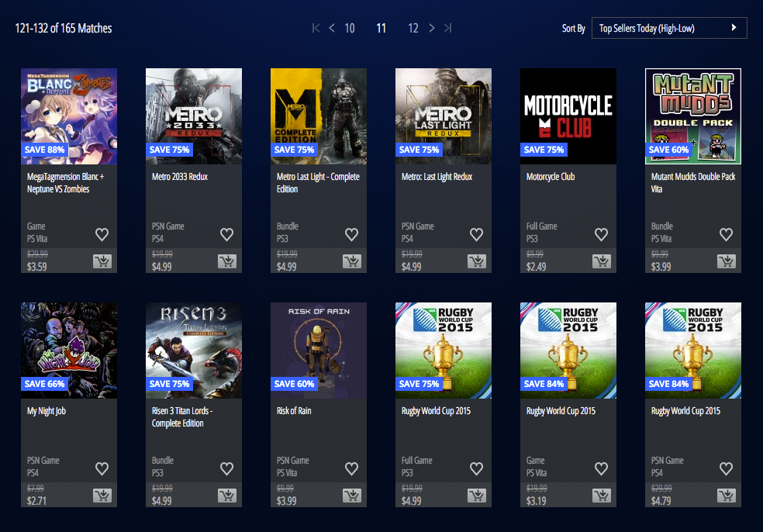Toggle wishlist heart for Risk of Rain
Screen dimensions: 763x532
(x=351, y=468)
